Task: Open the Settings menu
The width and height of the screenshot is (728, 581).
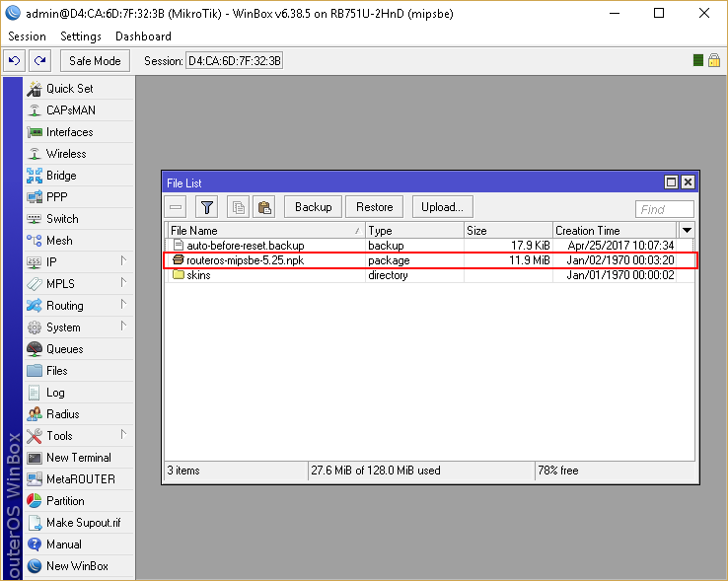Action: [x=81, y=36]
